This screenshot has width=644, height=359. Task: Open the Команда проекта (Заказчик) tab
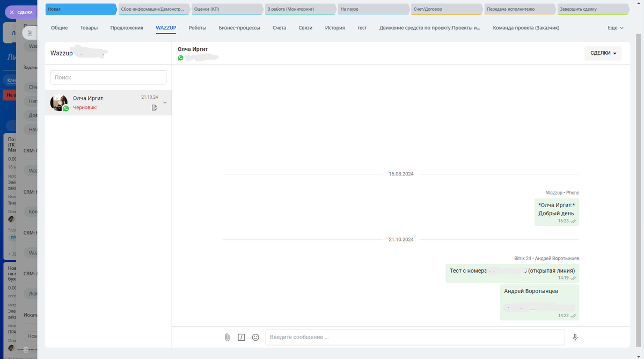[x=526, y=27]
